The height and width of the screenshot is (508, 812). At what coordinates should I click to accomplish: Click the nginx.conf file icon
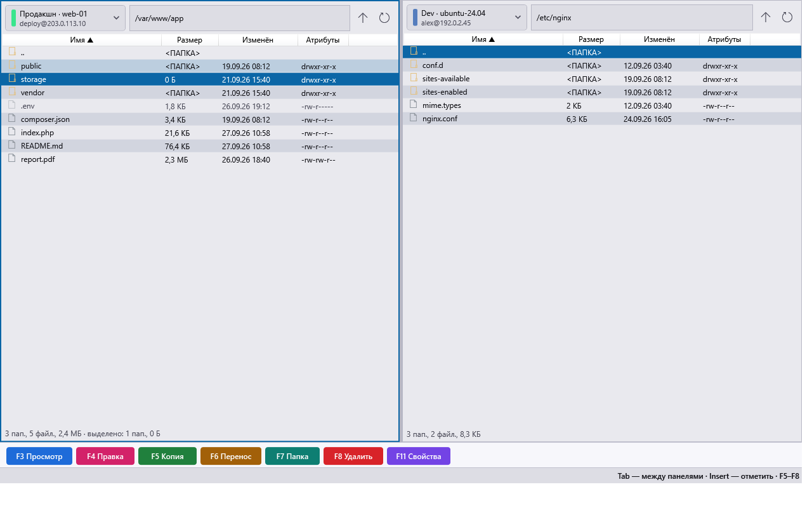(x=414, y=118)
